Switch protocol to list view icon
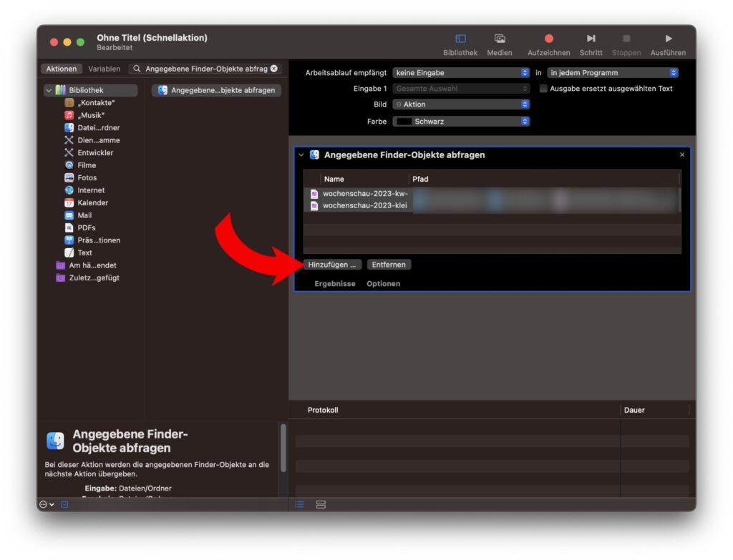This screenshot has width=733, height=560. (300, 504)
